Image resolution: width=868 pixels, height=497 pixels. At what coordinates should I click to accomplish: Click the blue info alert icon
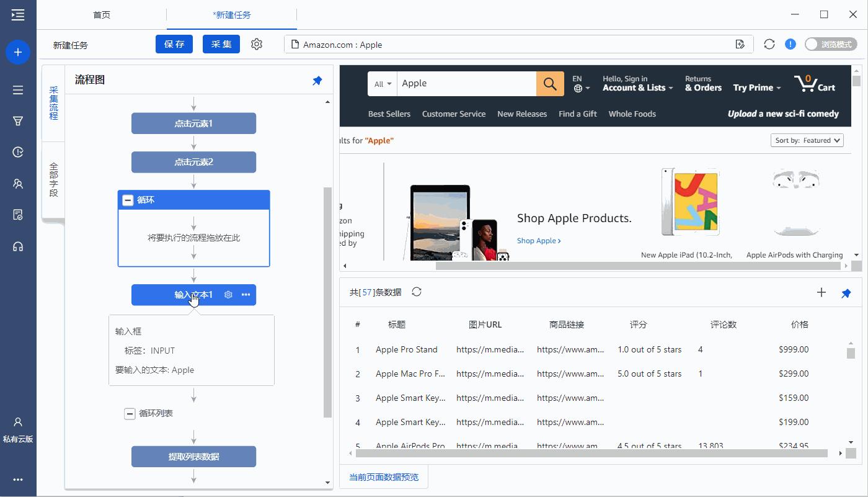point(790,44)
